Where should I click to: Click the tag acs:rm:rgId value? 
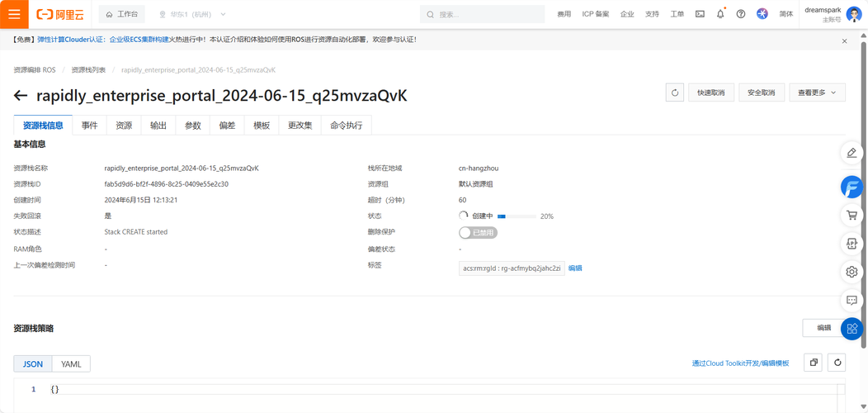pyautogui.click(x=512, y=268)
